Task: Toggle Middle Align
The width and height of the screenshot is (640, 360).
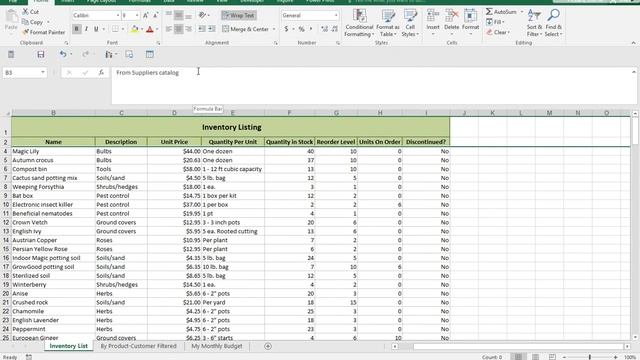Action: click(x=178, y=16)
